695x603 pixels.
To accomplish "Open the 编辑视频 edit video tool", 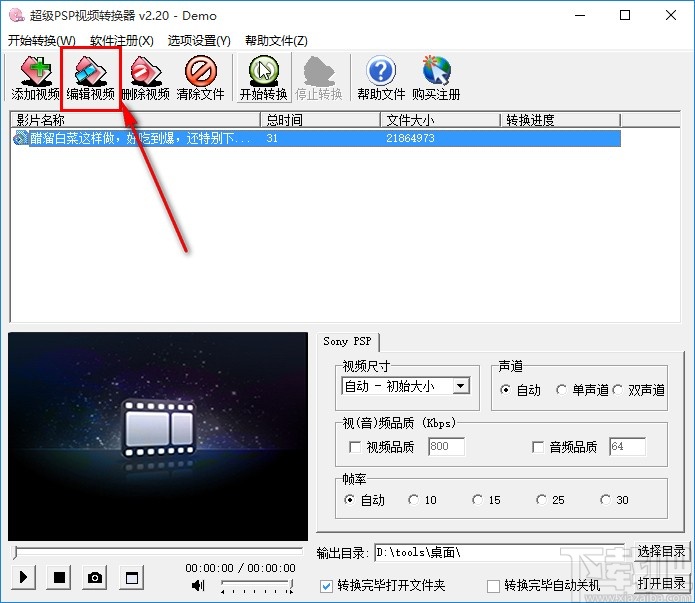I will pyautogui.click(x=90, y=78).
